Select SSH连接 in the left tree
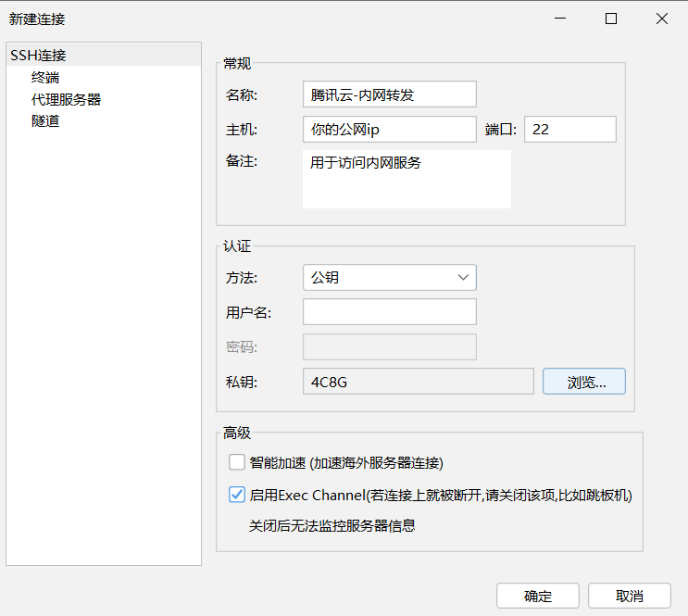 click(38, 56)
